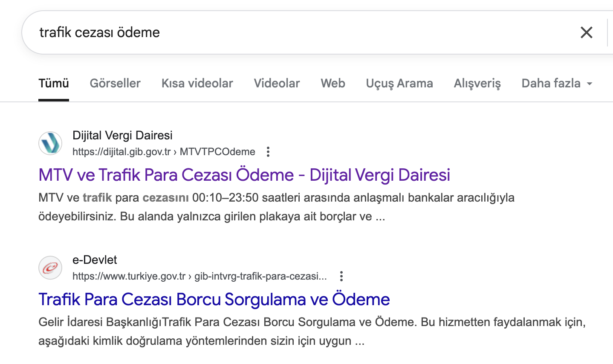
Task: Open three-dot menu for Dijital Vergi Dairesi result
Action: click(268, 152)
